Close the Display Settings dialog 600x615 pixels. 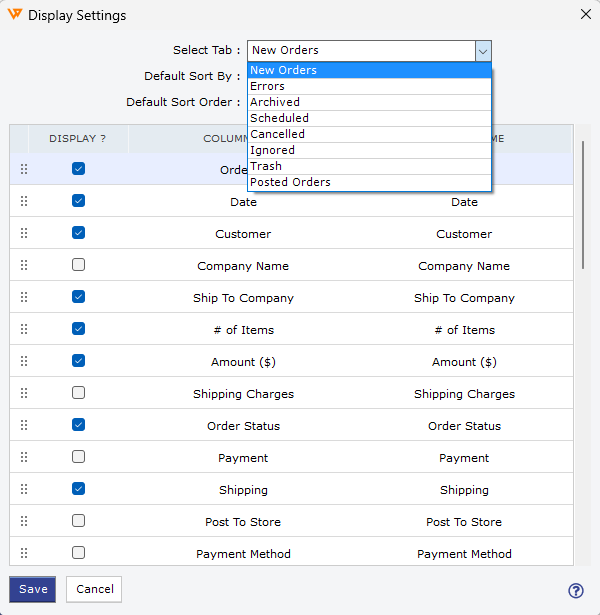pos(585,14)
